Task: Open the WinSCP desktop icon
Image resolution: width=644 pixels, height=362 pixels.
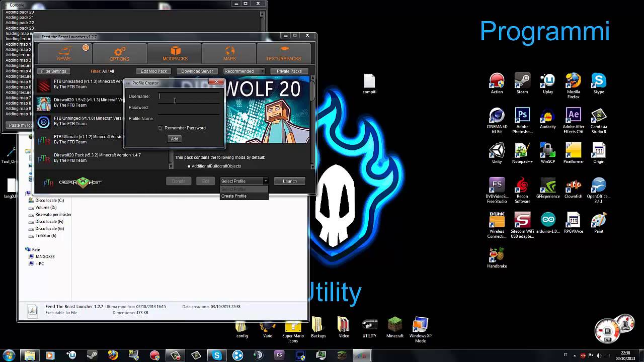Action: (x=548, y=153)
